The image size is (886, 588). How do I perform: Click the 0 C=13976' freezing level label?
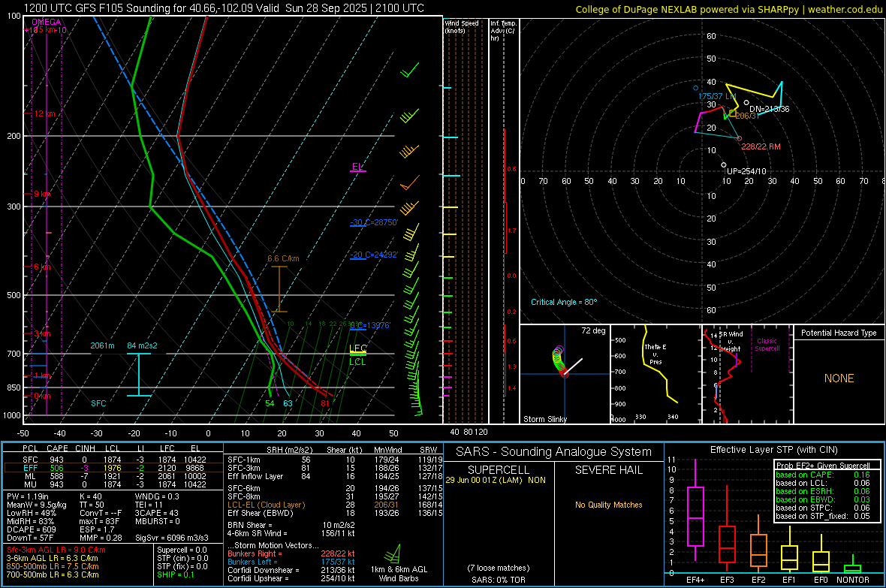click(370, 325)
